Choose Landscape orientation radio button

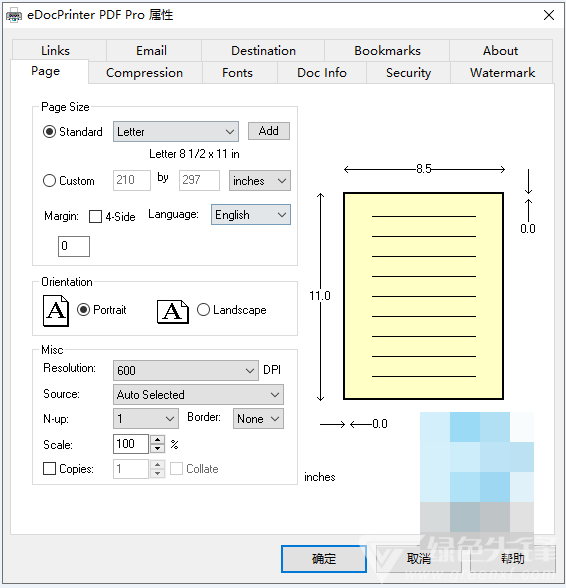[203, 310]
